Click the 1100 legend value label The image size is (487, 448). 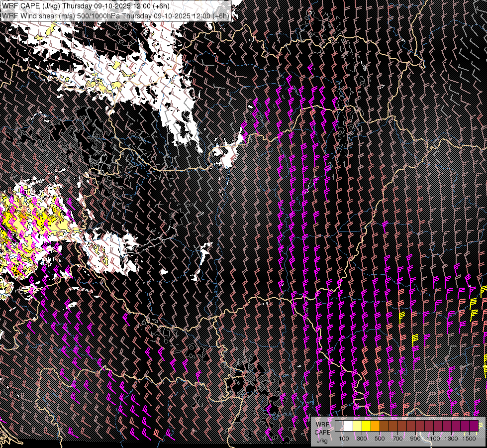coord(433,439)
